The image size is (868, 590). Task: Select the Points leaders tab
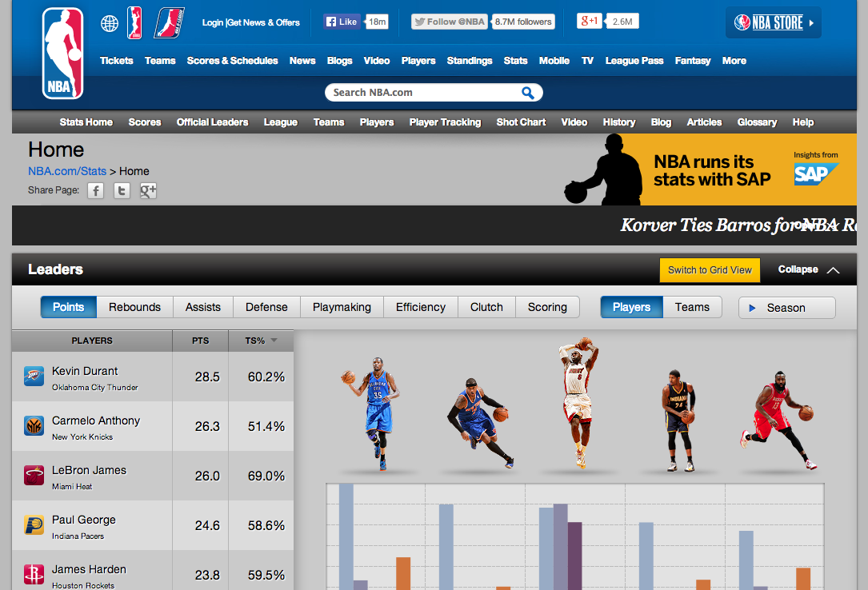69,308
